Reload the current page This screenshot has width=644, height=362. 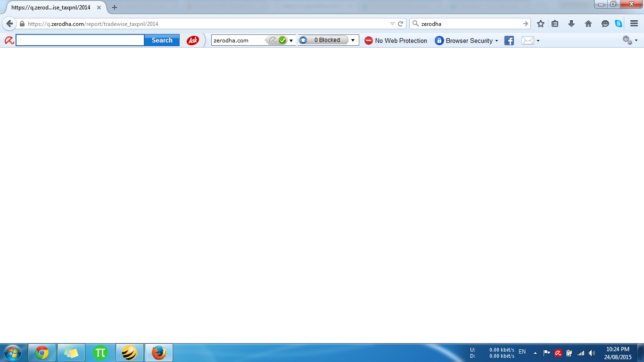click(x=401, y=24)
